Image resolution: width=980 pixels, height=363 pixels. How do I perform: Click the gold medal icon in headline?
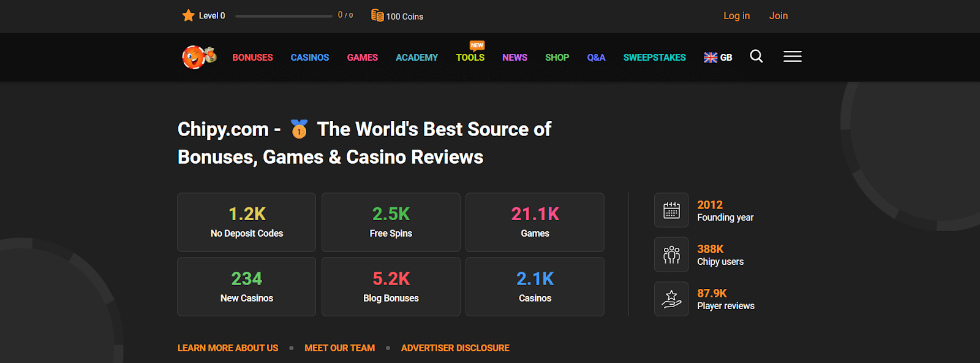click(299, 129)
